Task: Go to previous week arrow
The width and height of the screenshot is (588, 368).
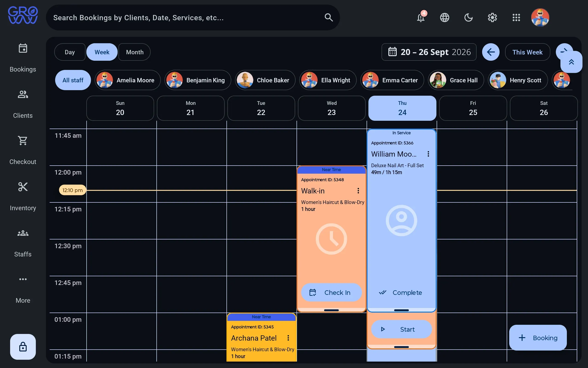Action: click(x=491, y=52)
